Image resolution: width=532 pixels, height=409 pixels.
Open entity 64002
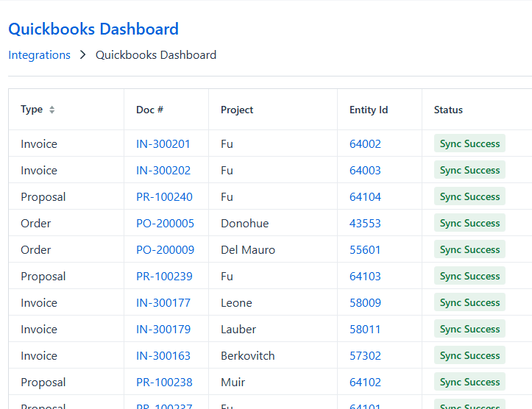365,143
